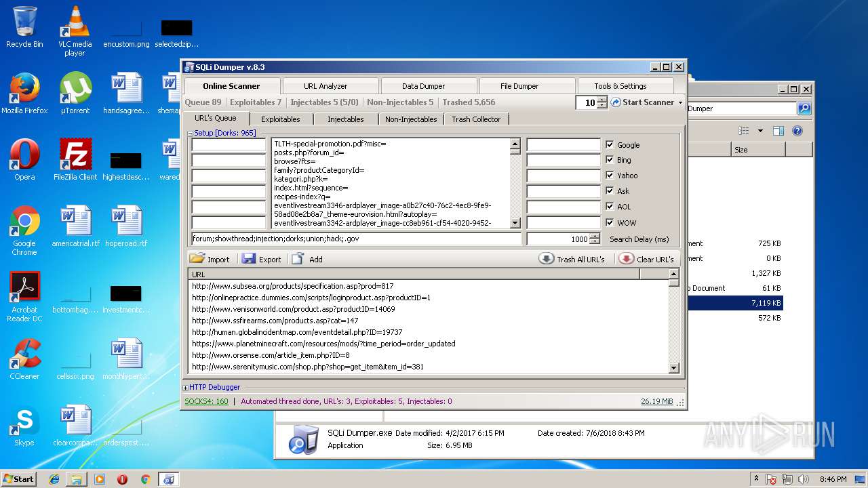The height and width of the screenshot is (488, 868).
Task: Click the Explorer change view icon
Action: (x=744, y=131)
